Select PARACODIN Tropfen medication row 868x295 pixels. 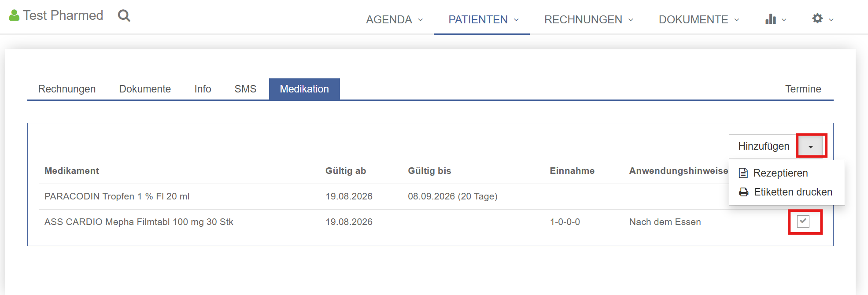point(430,196)
